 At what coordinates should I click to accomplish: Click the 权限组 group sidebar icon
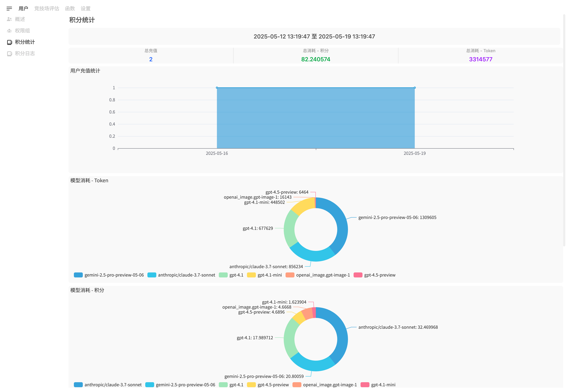tap(9, 31)
